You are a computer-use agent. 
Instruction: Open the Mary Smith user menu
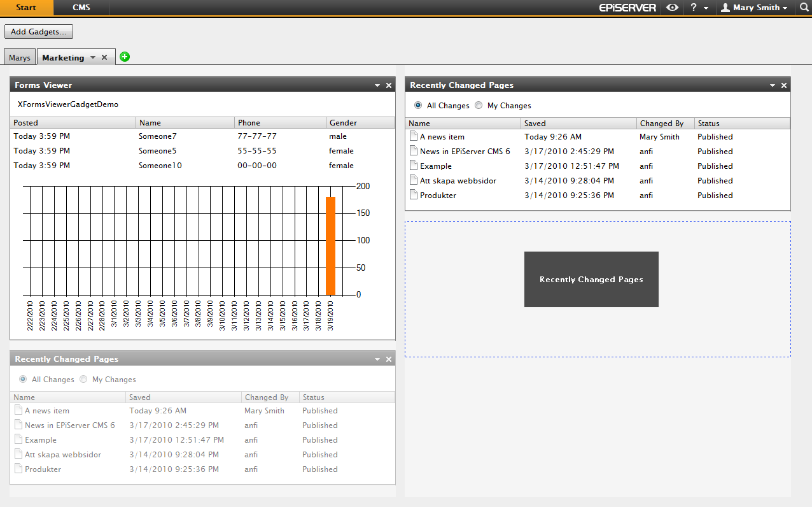tap(755, 8)
